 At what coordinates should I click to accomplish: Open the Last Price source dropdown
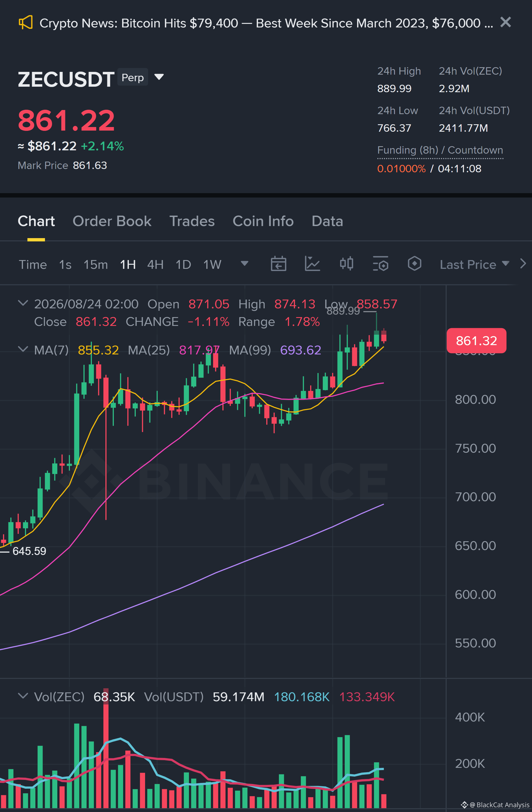click(x=474, y=264)
